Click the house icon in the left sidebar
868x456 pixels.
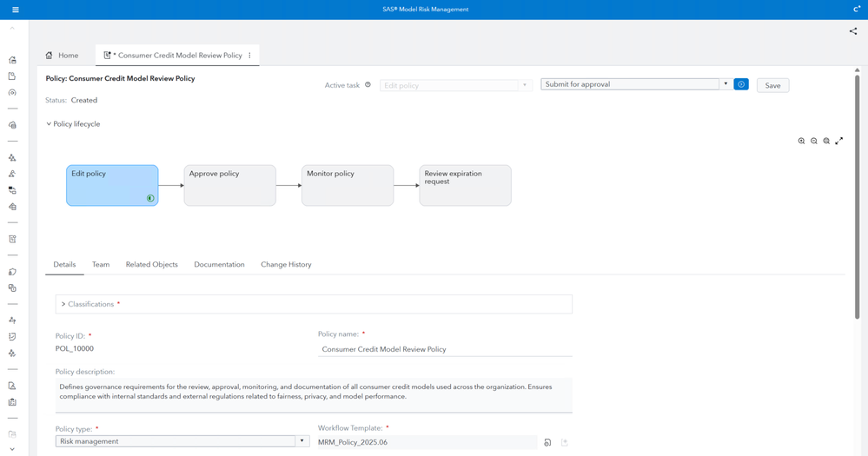(x=12, y=60)
